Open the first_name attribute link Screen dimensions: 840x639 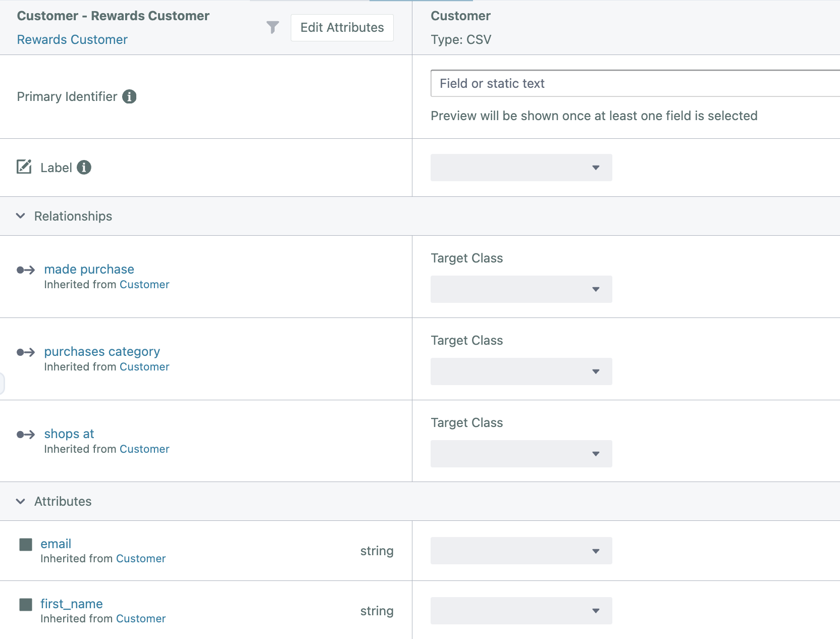coord(72,604)
